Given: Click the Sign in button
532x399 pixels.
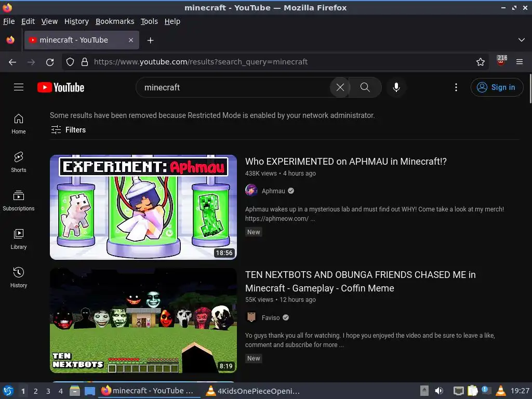Looking at the screenshot, I should click(496, 87).
